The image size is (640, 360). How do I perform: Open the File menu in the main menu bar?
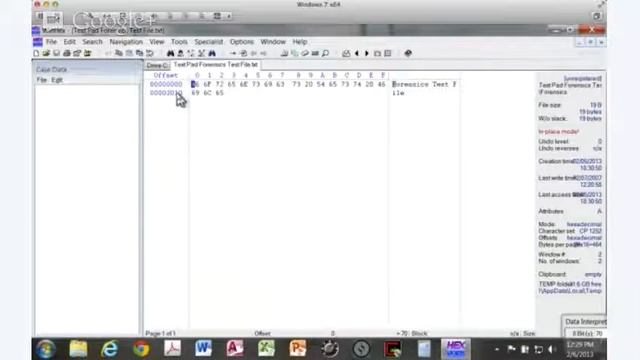coord(51,42)
